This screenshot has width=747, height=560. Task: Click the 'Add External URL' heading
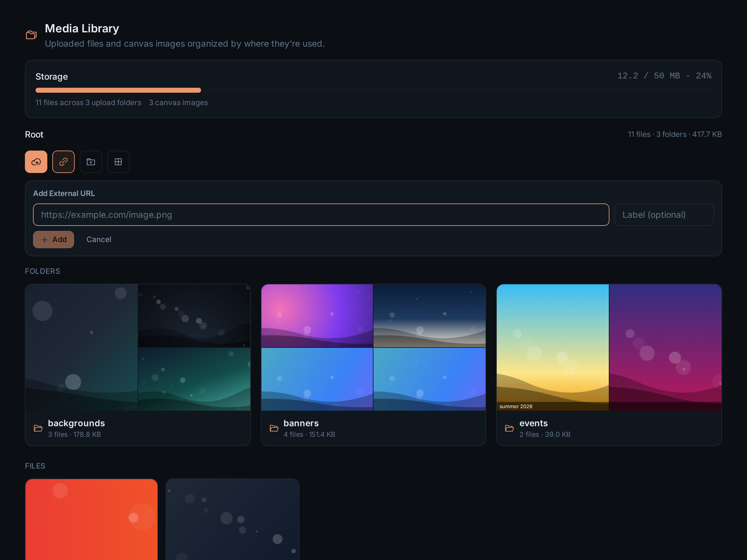tap(64, 194)
